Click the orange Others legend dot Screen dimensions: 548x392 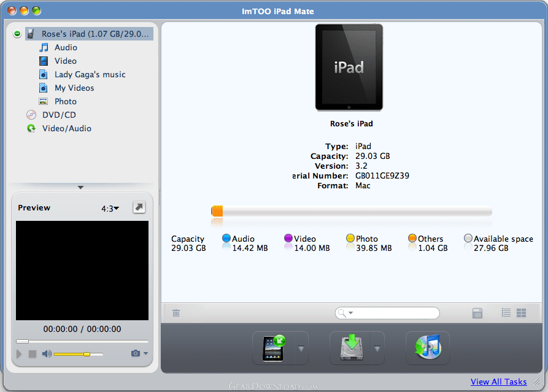point(412,238)
